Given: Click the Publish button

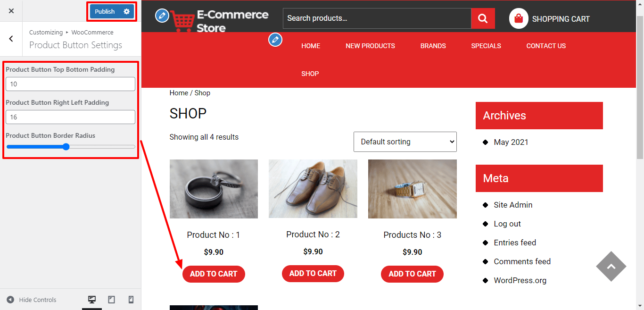Looking at the screenshot, I should point(105,11).
